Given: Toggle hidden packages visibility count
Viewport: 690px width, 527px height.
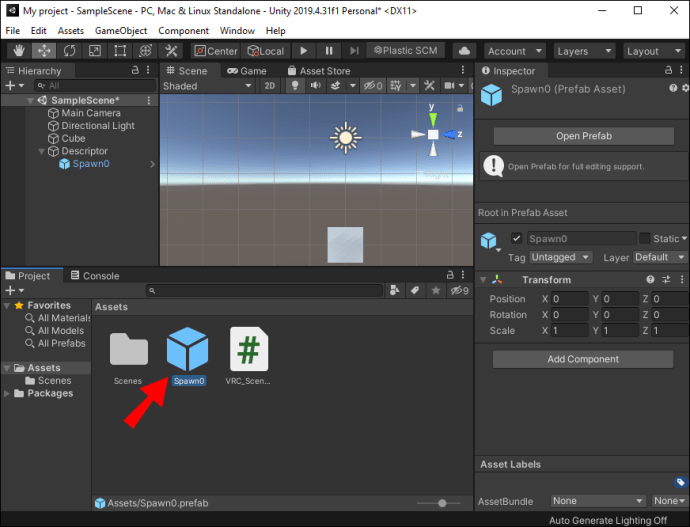Looking at the screenshot, I should pos(459,290).
